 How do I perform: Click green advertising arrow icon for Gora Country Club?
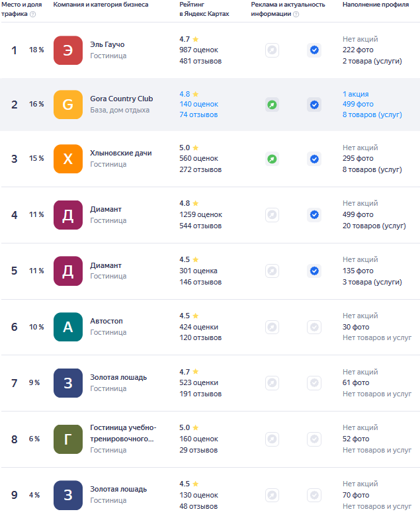(x=272, y=105)
